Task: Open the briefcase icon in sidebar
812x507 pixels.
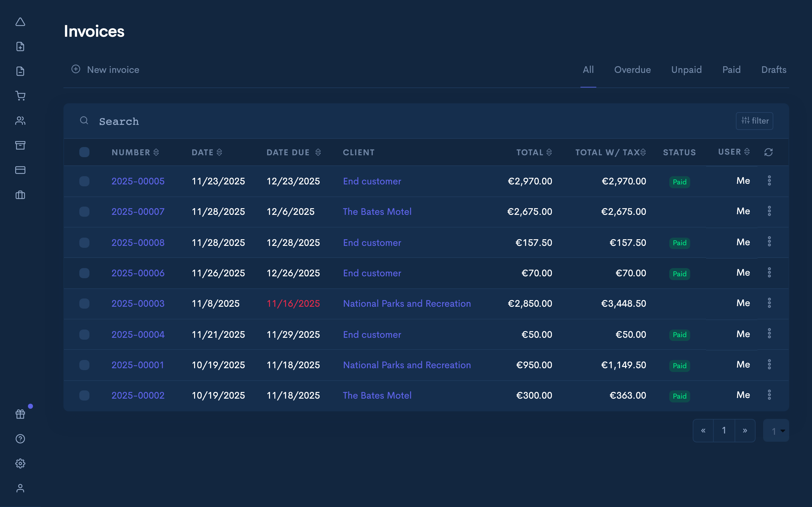Action: click(21, 195)
